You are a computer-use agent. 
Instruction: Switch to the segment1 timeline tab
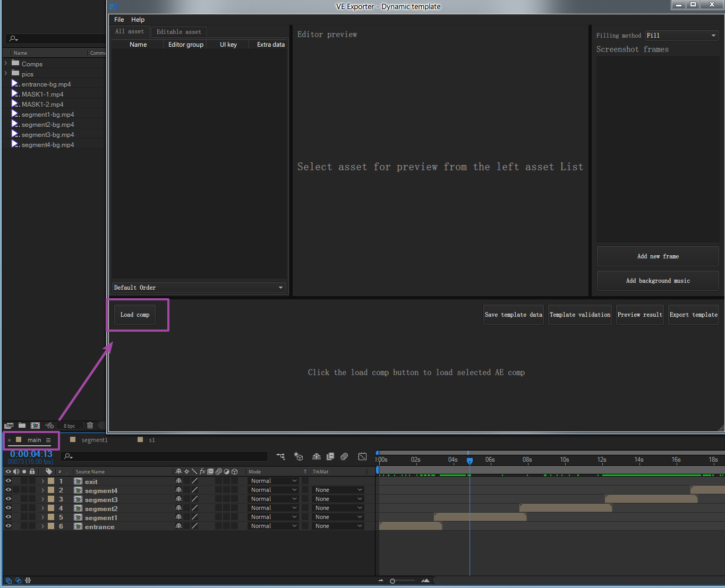coord(95,440)
